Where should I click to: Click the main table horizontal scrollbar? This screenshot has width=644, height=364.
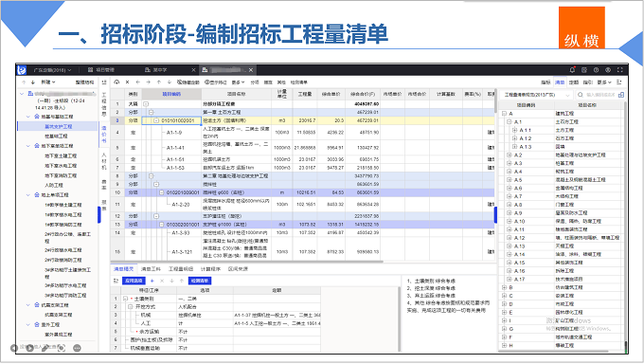point(247,262)
